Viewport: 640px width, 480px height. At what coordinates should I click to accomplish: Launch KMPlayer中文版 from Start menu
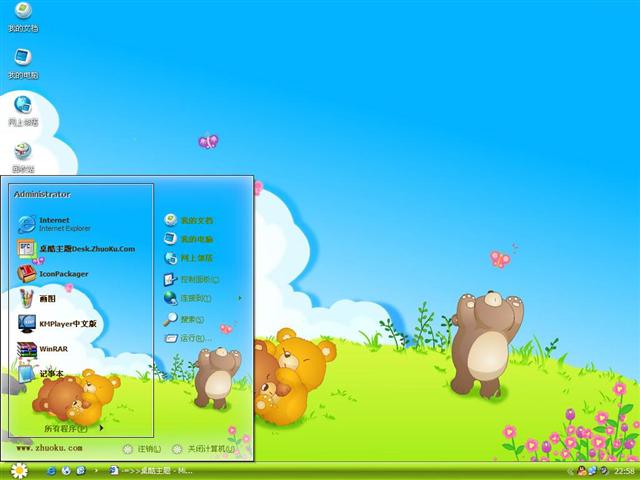coord(57,324)
